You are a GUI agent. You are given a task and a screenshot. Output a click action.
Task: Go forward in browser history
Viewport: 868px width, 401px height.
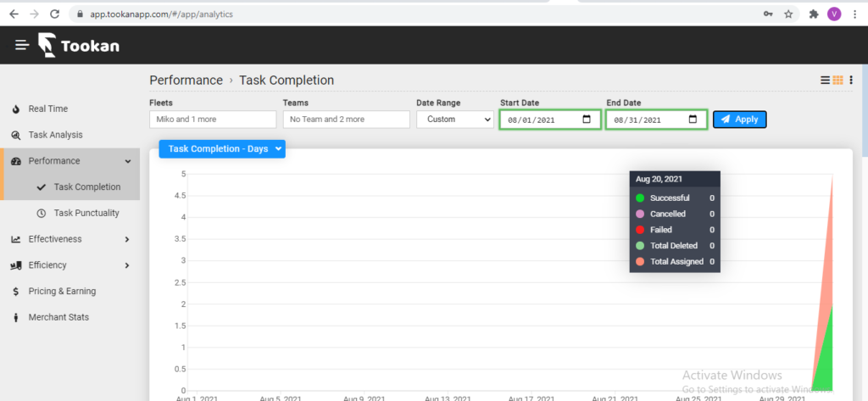[34, 14]
